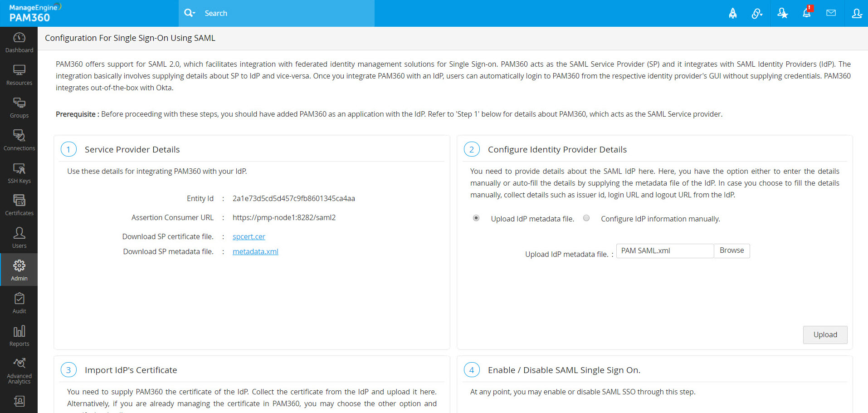Click the 'Service Provider Details' heading
The width and height of the screenshot is (868, 413).
[132, 150]
